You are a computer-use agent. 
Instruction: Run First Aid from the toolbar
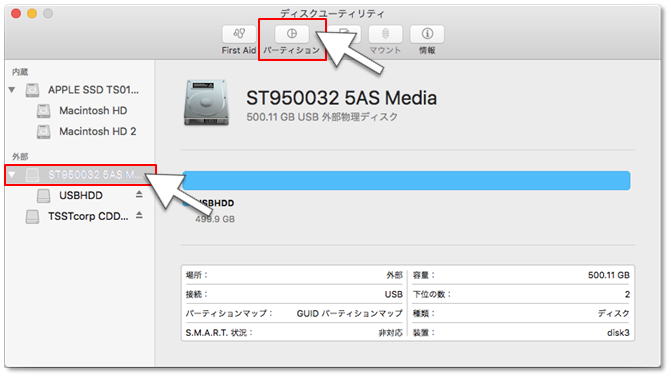239,34
